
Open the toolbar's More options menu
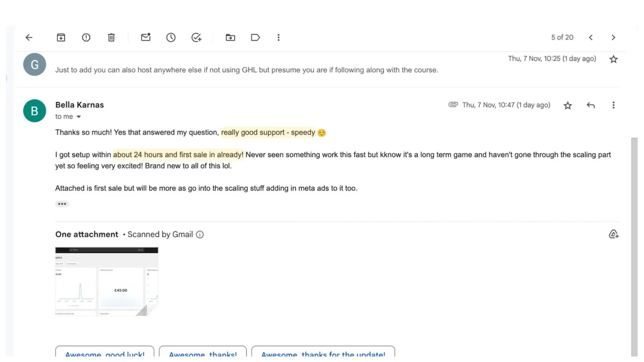tap(279, 38)
